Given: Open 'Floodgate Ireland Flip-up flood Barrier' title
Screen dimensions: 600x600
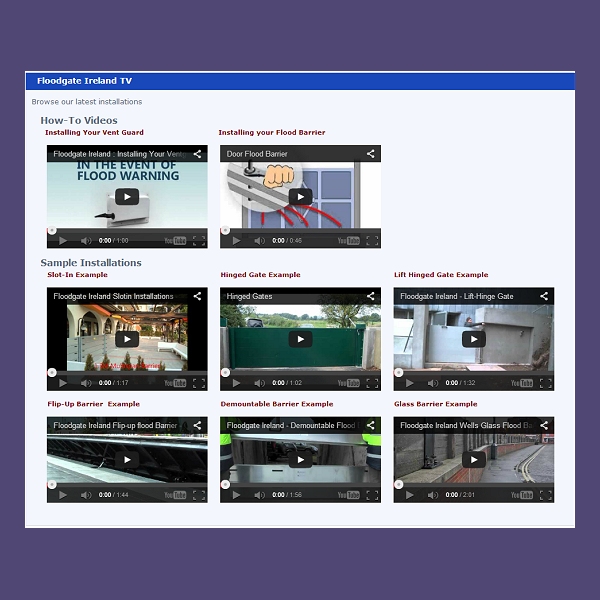Looking at the screenshot, I should [115, 426].
